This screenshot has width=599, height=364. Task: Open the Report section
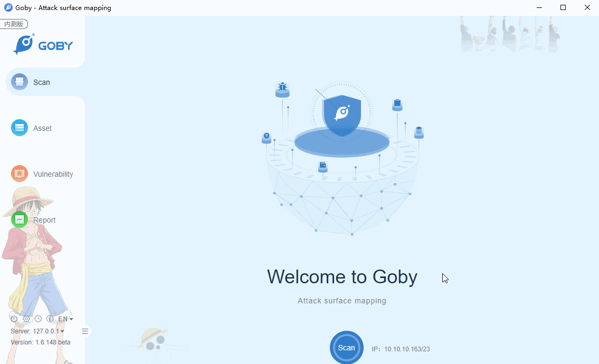pyautogui.click(x=42, y=219)
